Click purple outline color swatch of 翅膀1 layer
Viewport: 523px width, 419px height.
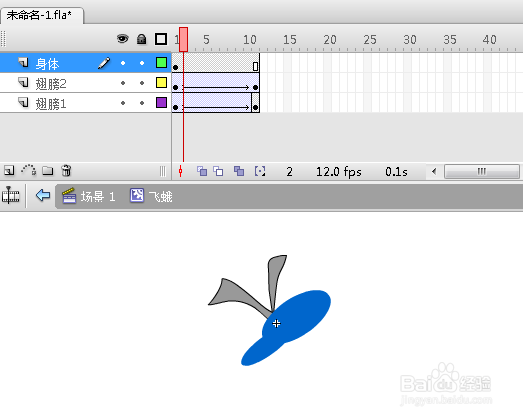(x=161, y=102)
